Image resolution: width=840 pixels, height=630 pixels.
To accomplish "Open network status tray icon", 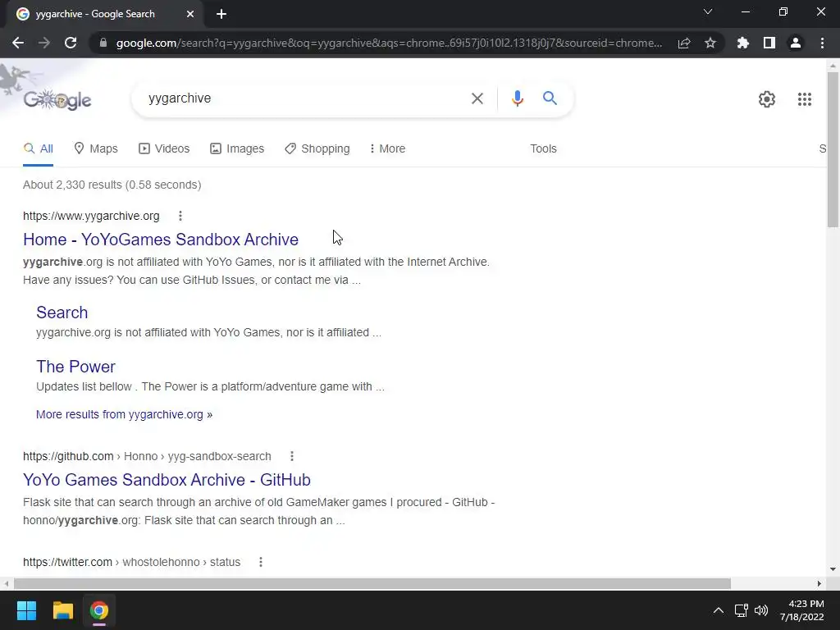I will tap(742, 610).
